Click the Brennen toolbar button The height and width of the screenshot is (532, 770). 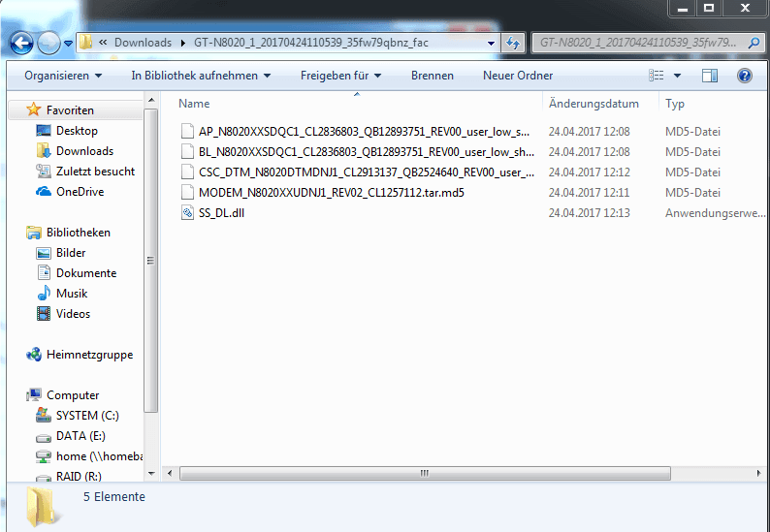coord(433,76)
